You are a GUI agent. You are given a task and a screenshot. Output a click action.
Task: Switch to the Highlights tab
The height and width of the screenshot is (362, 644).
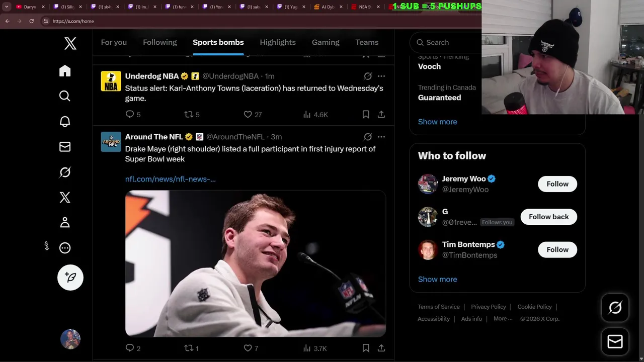point(278,42)
